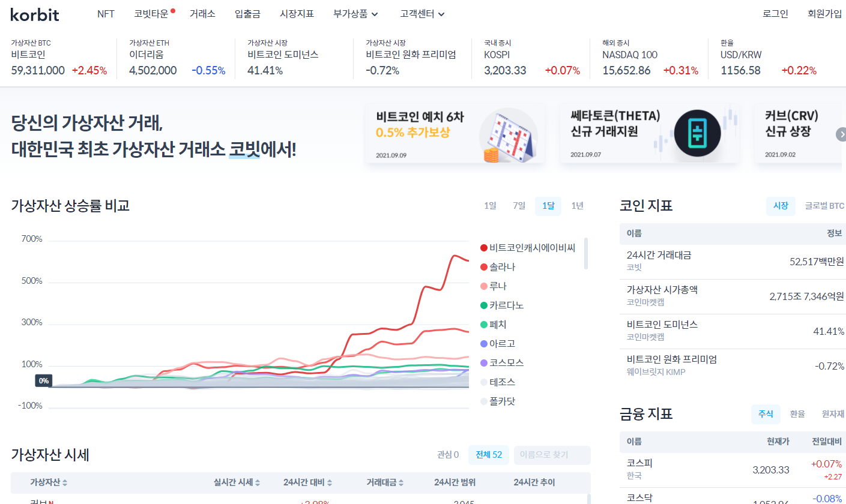This screenshot has height=504, width=846.
Task: Click the 비트코인 도미넌스 ticker
Action: click(x=295, y=58)
